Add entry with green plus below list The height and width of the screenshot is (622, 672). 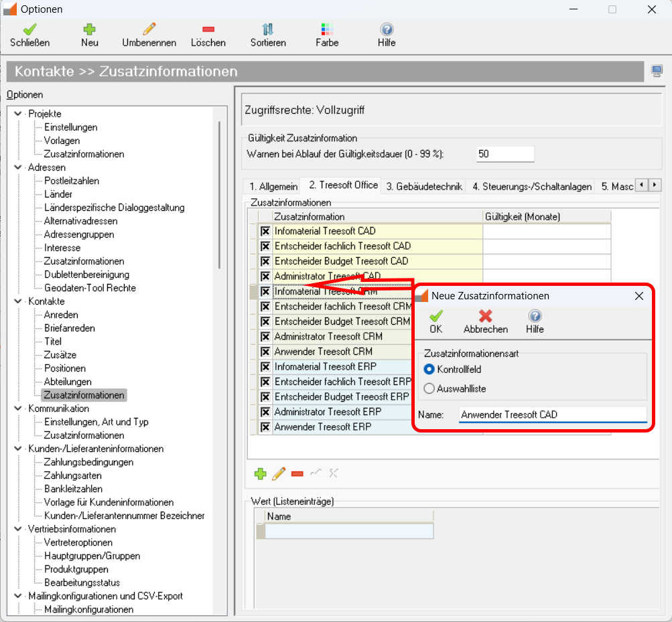pos(260,474)
